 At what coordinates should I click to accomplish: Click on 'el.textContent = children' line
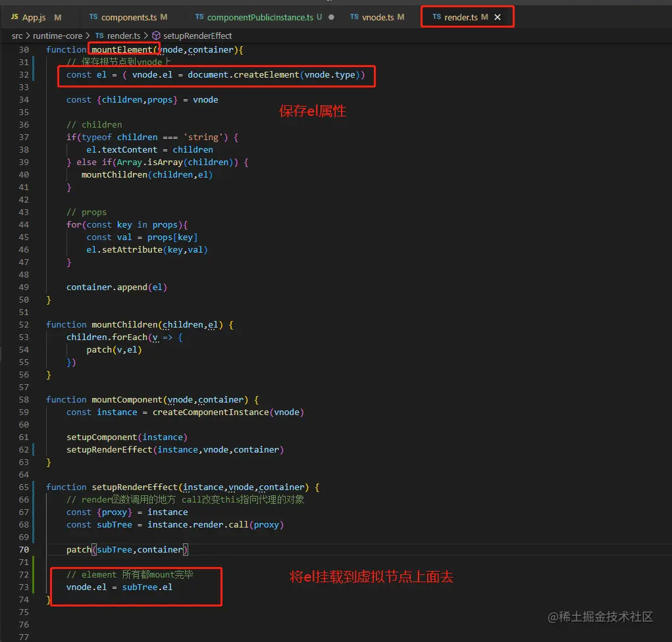point(149,149)
